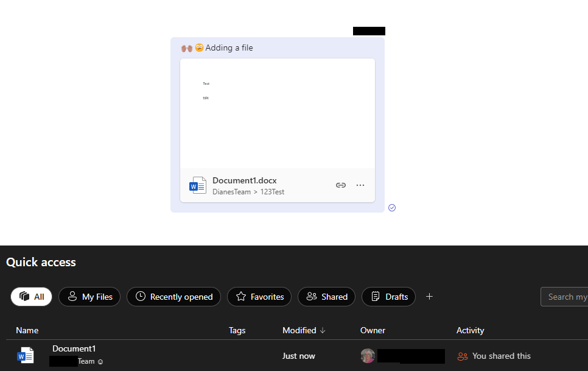Click the message sent checkmark icon

point(392,208)
